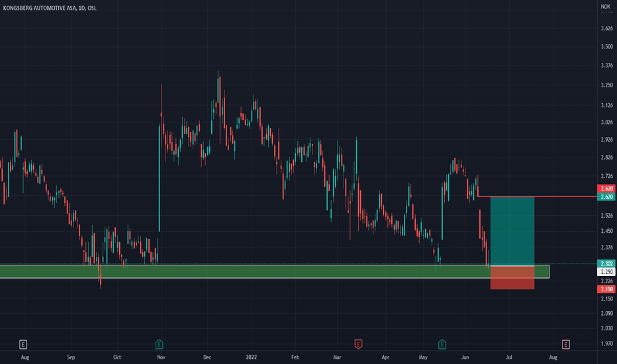Click the red 2.190 stop price label
Image resolution: width=617 pixels, height=364 pixels.
[606, 289]
